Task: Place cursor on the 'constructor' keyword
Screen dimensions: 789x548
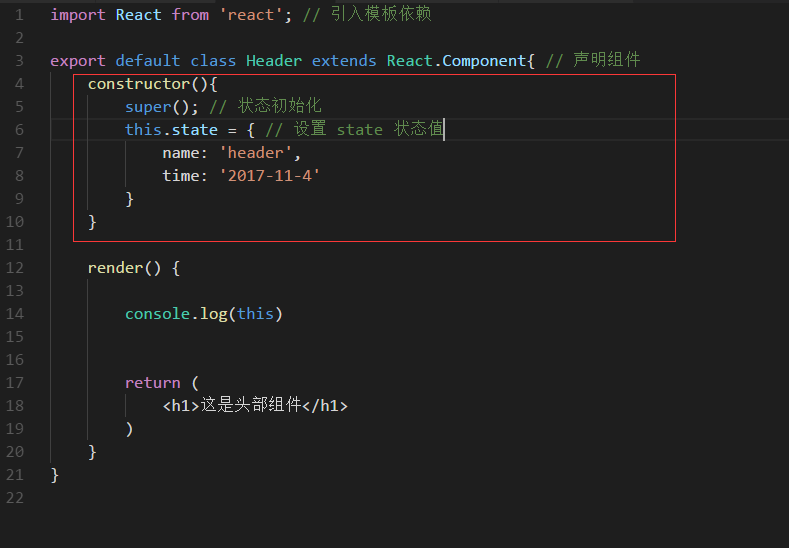Action: 139,84
